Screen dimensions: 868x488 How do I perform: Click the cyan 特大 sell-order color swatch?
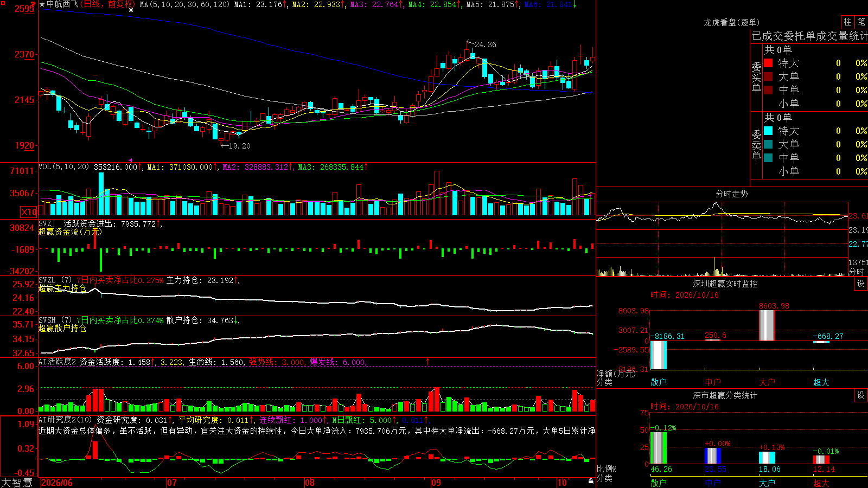(768, 131)
